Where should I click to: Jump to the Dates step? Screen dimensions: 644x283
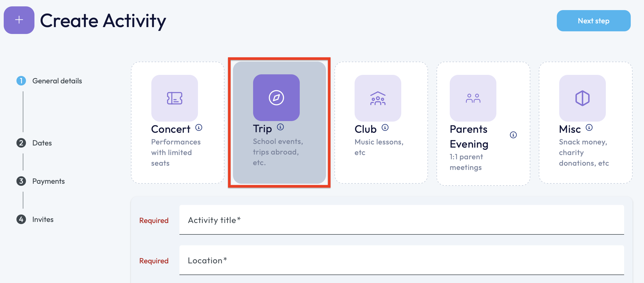(42, 143)
